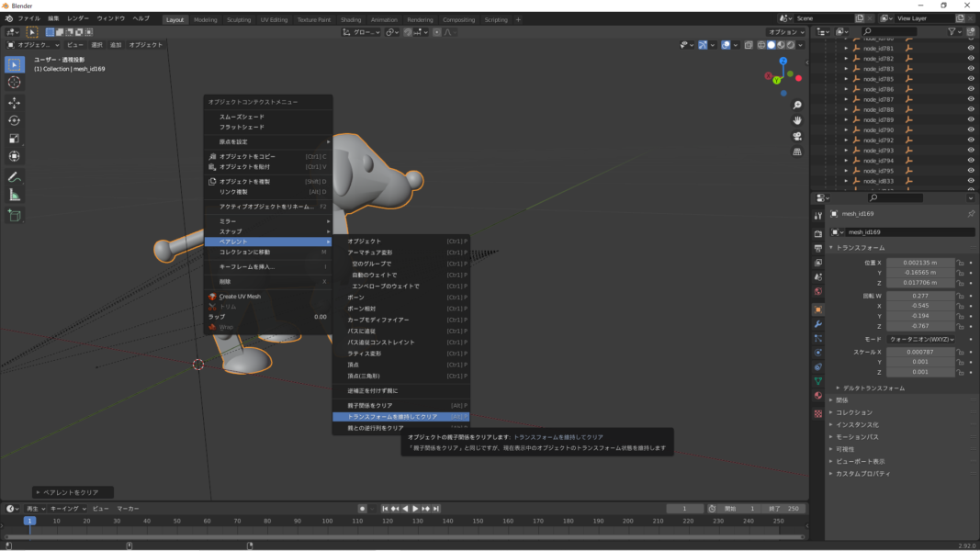The image size is (980, 551).
Task: Switch to rendered viewport shading
Action: pyautogui.click(x=791, y=45)
